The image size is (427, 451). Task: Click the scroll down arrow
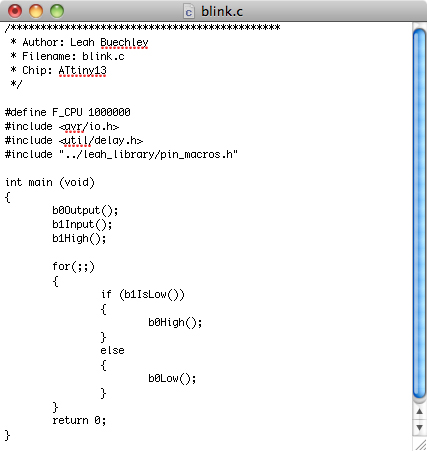419,428
